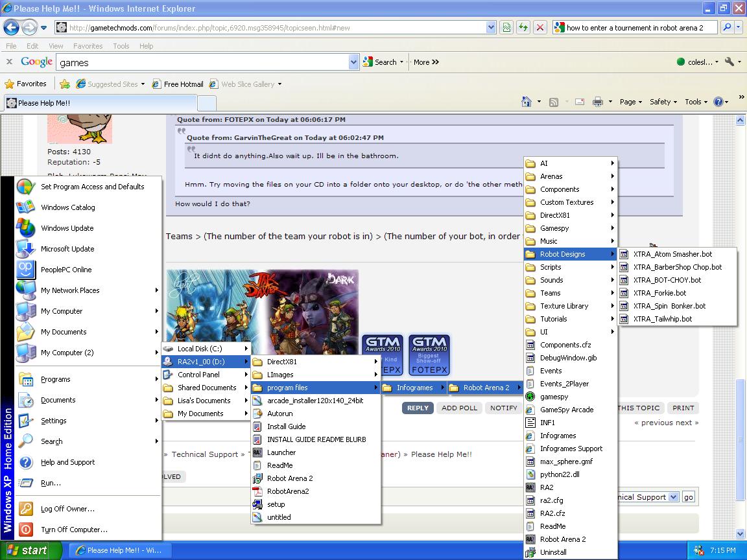
Task: Click the REPLY forum button
Action: point(418,408)
